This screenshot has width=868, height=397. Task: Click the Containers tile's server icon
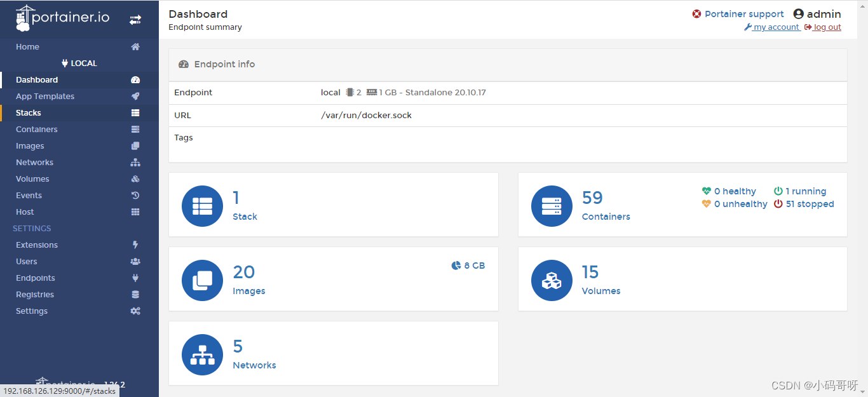(552, 206)
